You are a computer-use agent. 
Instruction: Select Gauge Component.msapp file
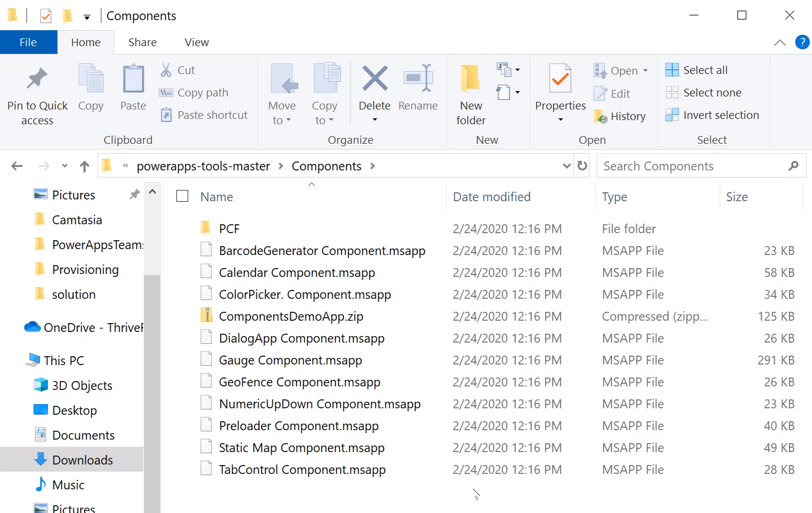[x=291, y=360]
